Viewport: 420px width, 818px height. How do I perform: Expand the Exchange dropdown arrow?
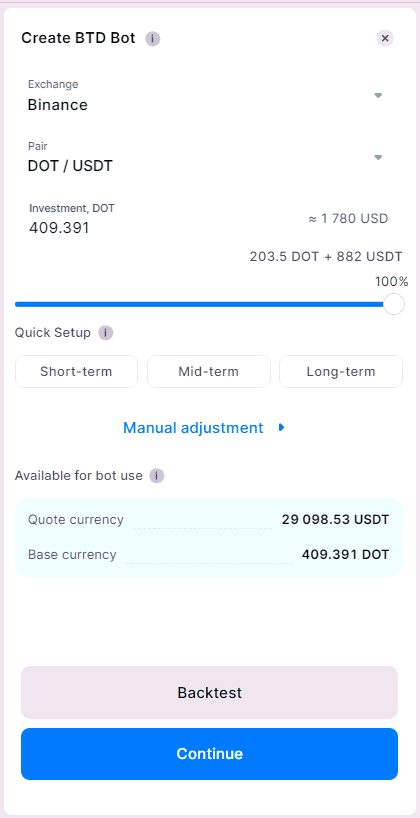378,95
